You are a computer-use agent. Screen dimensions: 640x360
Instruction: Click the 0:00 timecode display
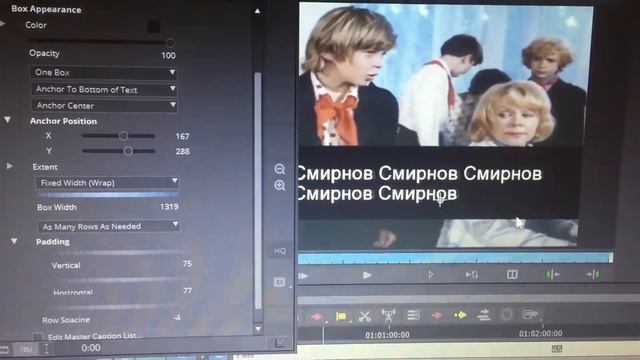[91, 348]
